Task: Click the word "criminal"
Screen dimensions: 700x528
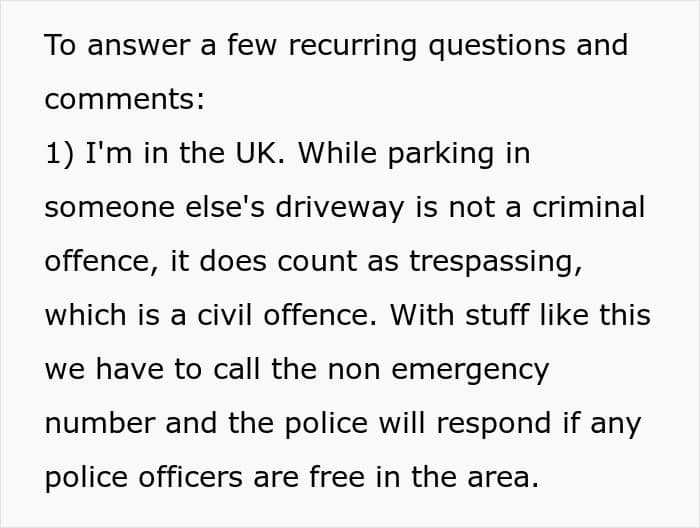Action: [588, 208]
